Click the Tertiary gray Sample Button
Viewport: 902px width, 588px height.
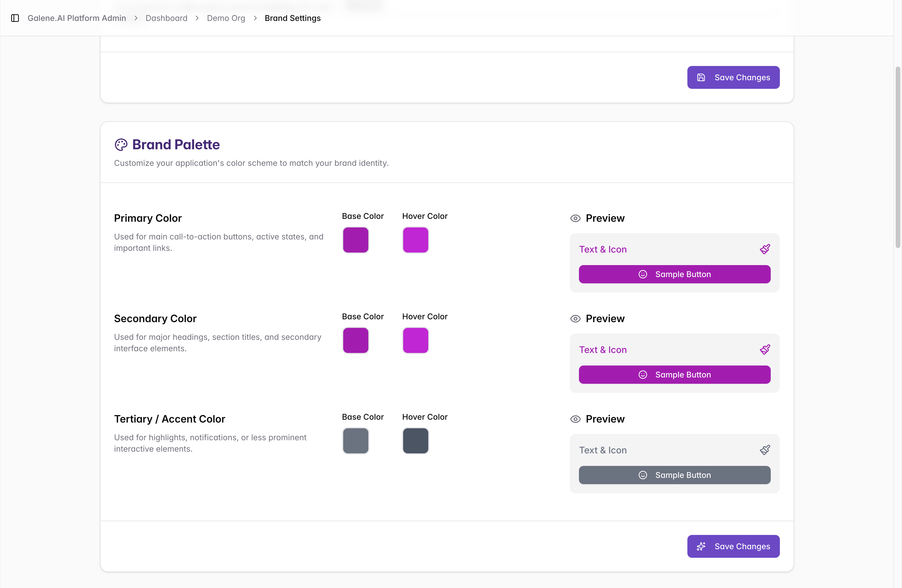[x=675, y=475]
